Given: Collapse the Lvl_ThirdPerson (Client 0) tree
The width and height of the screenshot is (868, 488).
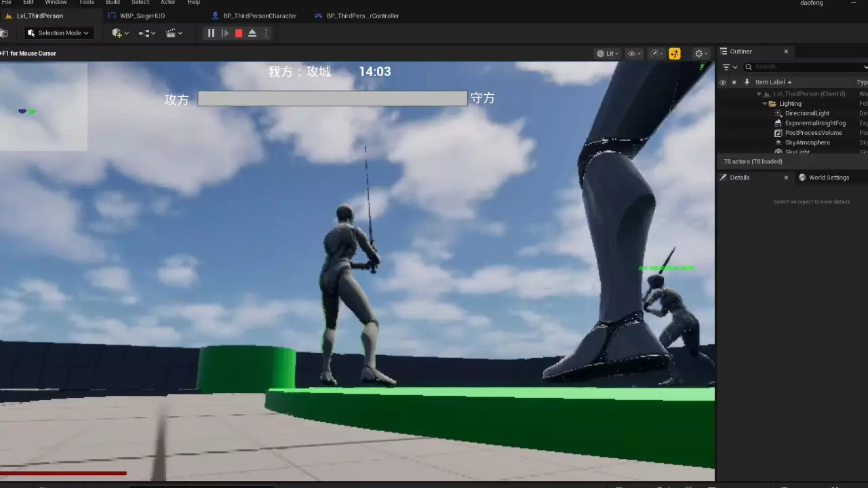Looking at the screenshot, I should point(759,94).
